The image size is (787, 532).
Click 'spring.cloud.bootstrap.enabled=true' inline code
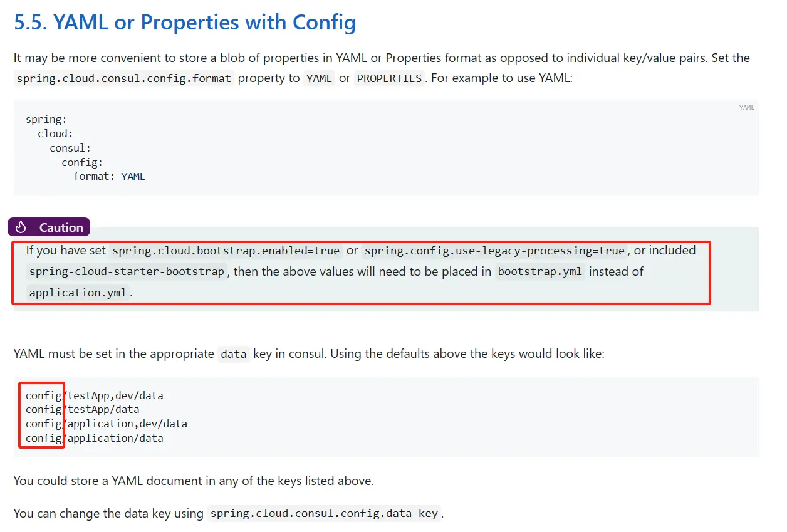(226, 251)
